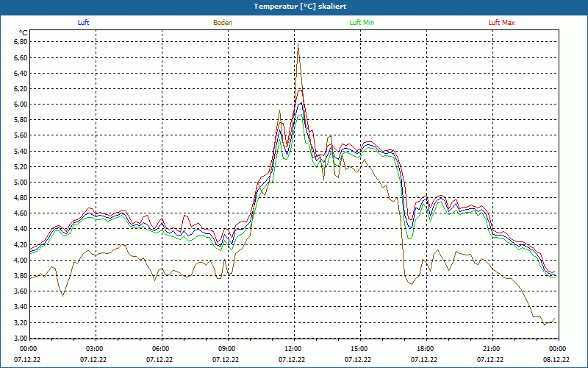This screenshot has height=368, width=588.
Task: Click the 6,00 y-axis value
Action: pos(21,105)
